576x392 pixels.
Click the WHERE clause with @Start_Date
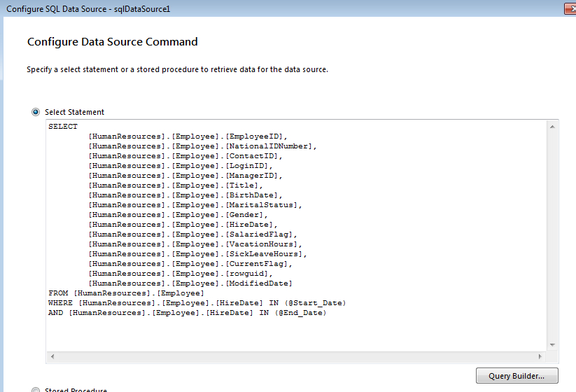pyautogui.click(x=197, y=303)
